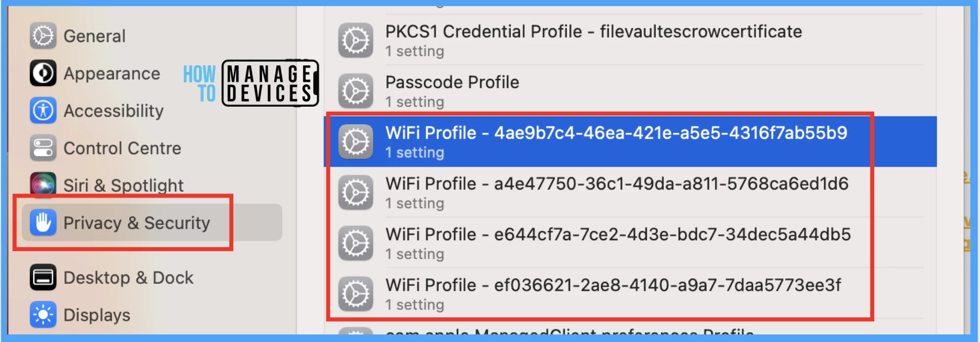
Task: Click the Appearance icon in sidebar
Action: tap(43, 73)
